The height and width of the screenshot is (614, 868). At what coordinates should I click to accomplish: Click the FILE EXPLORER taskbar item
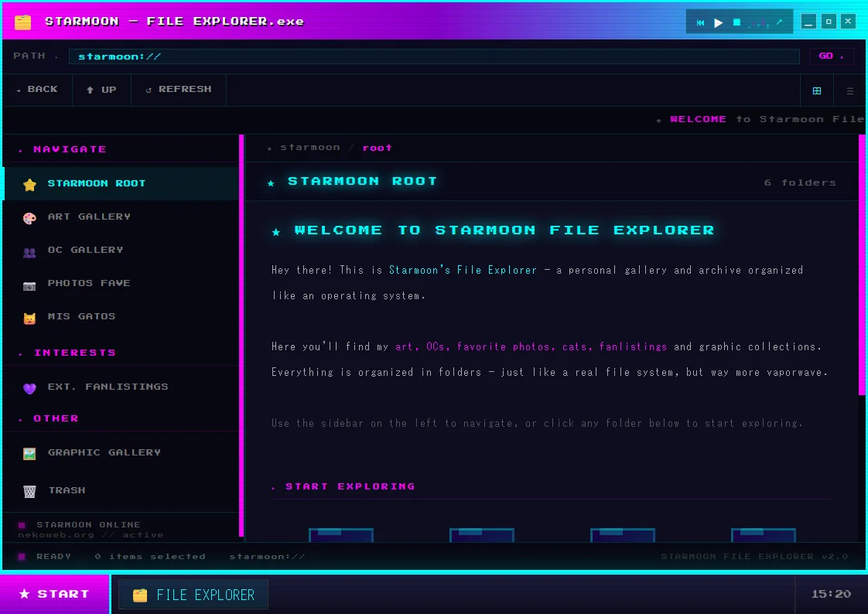pos(193,595)
